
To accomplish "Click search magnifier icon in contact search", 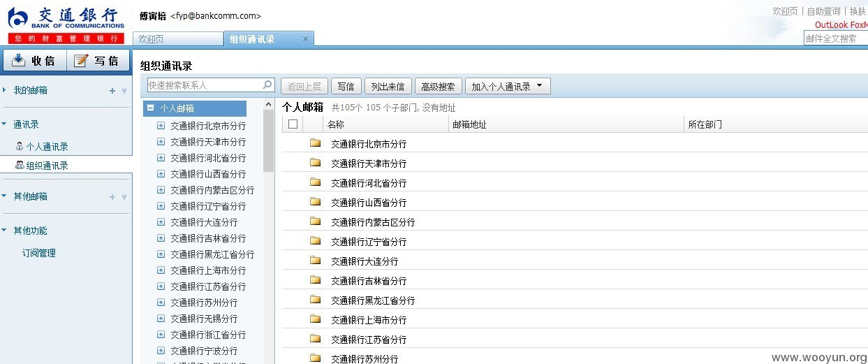I will (267, 85).
